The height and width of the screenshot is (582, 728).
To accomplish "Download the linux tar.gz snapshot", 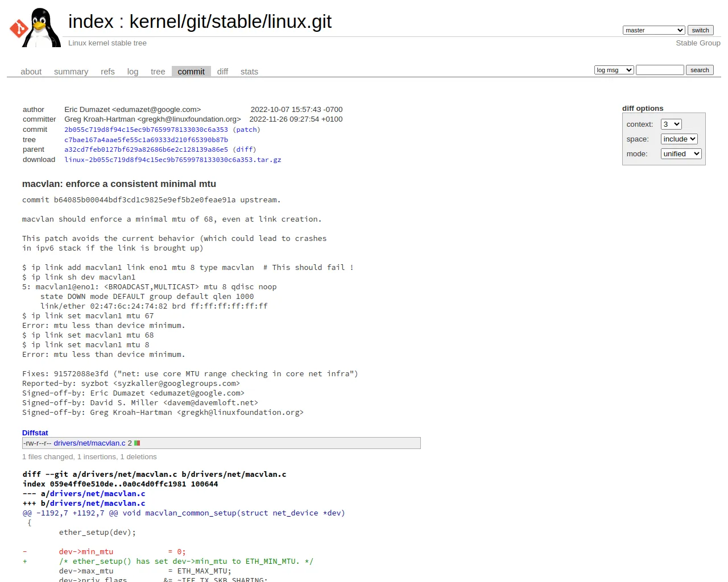I will pos(173,160).
